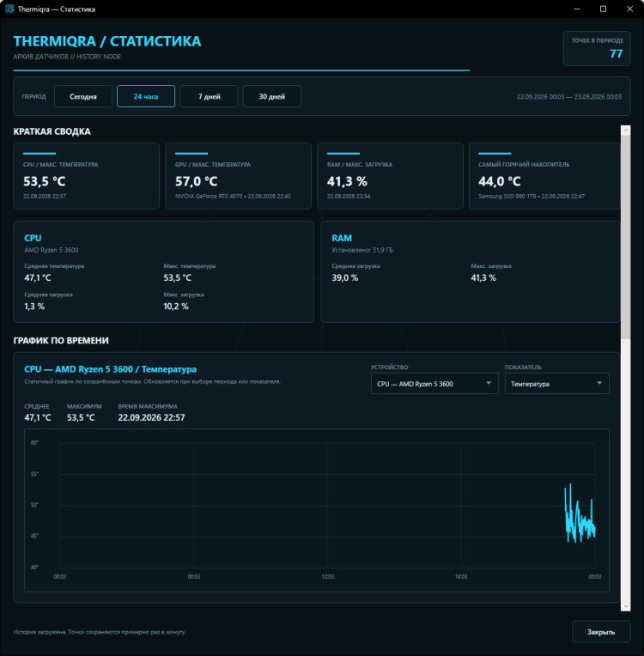Minimize the Thermiqra window
Viewport: 644px width, 656px height.
tap(577, 9)
